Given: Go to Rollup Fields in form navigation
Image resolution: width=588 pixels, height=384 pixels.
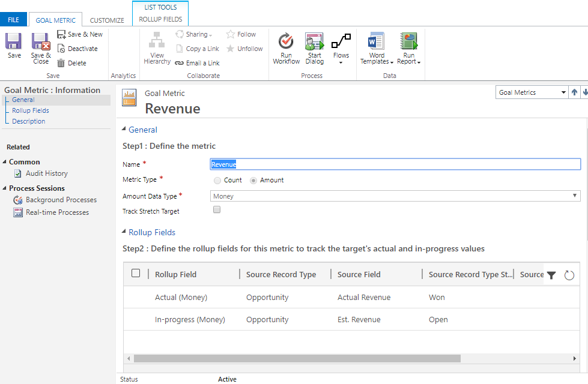Looking at the screenshot, I should (x=31, y=110).
